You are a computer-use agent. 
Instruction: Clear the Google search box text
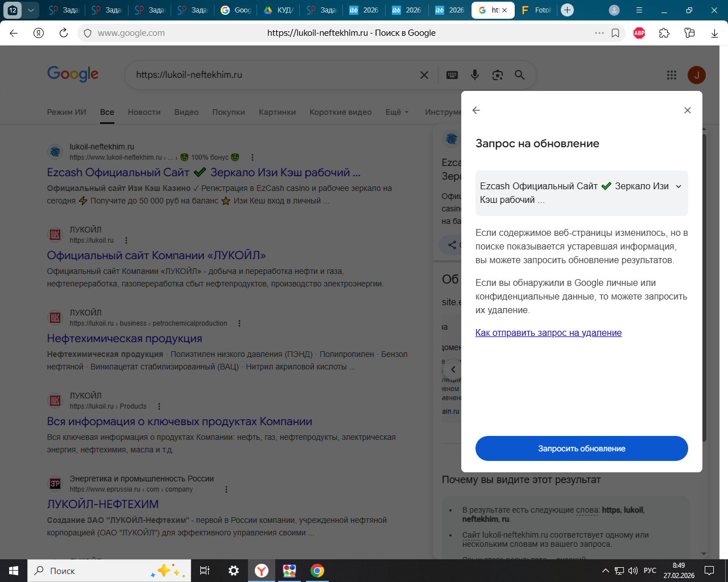click(x=424, y=75)
